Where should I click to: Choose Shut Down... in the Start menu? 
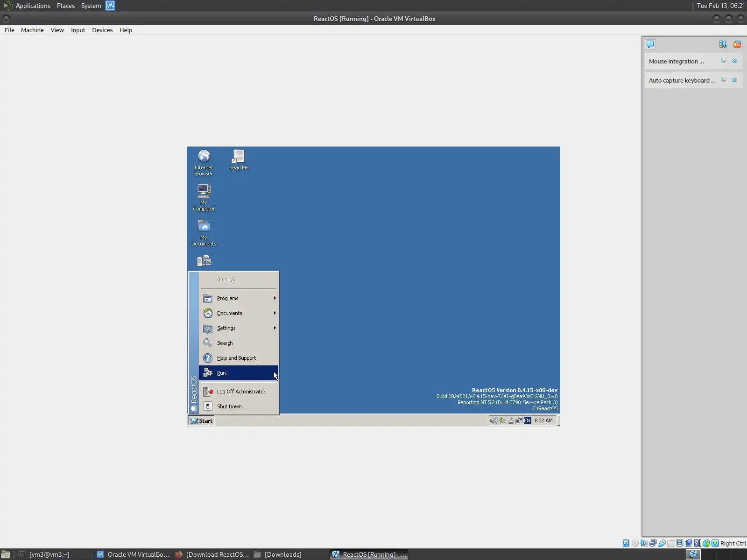239,406
